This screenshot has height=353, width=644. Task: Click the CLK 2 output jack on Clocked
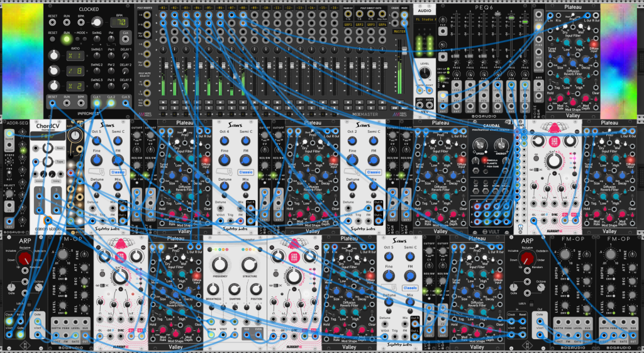111,103
